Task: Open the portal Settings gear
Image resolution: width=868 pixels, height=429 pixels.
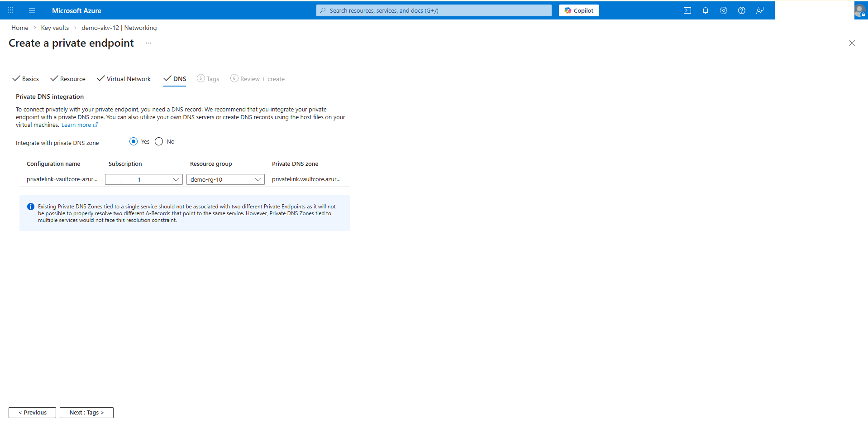Action: (723, 10)
